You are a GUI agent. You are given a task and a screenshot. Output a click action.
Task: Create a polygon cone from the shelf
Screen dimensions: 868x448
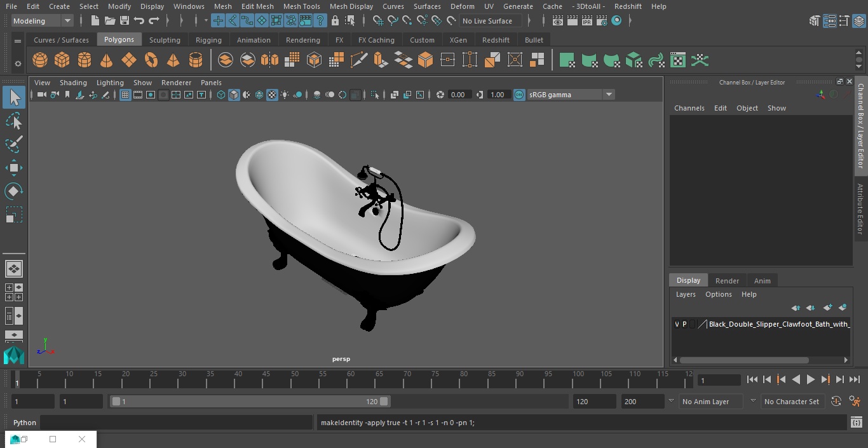pyautogui.click(x=106, y=60)
